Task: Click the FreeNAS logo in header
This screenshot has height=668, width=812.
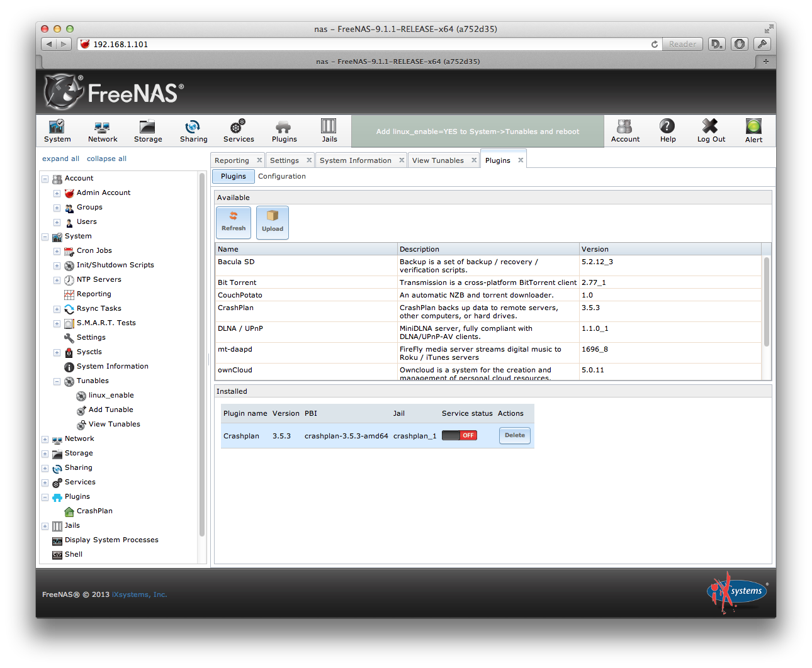Action: 114,92
